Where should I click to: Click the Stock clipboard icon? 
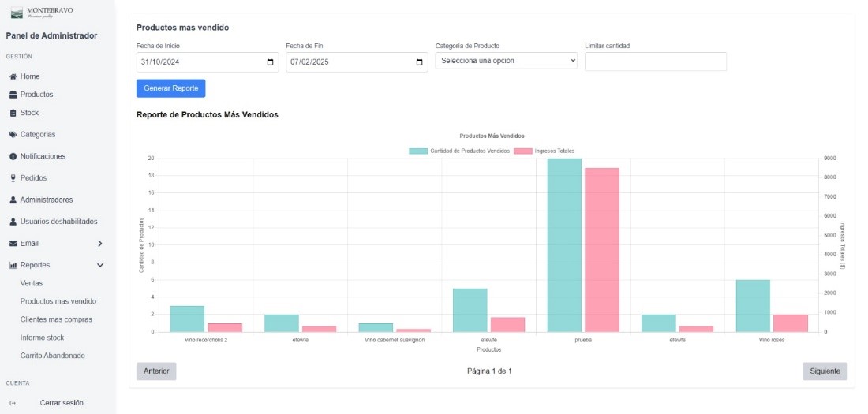(x=13, y=113)
